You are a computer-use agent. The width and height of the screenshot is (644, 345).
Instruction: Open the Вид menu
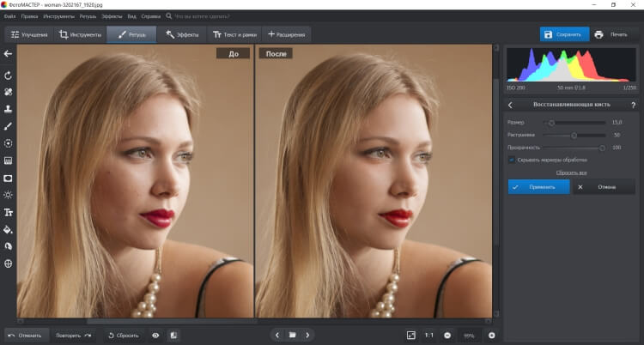131,16
